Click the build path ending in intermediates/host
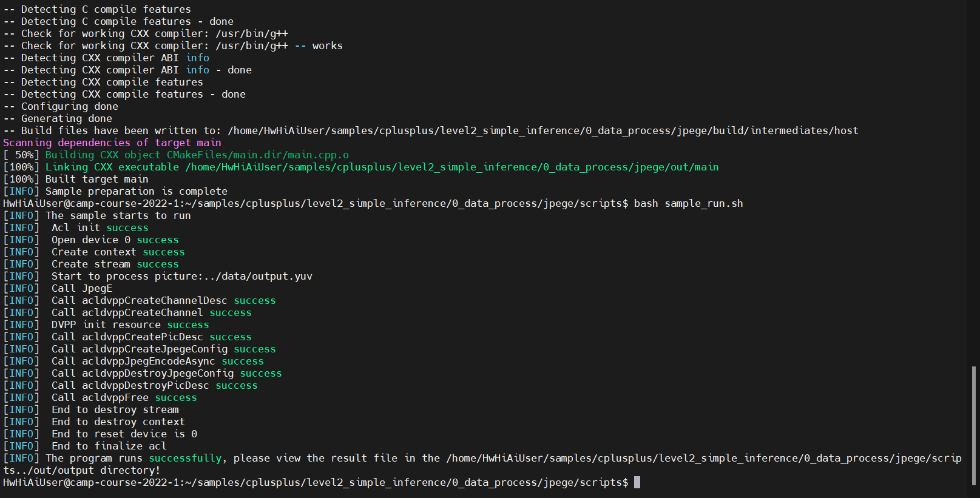The image size is (980, 498). pos(542,130)
